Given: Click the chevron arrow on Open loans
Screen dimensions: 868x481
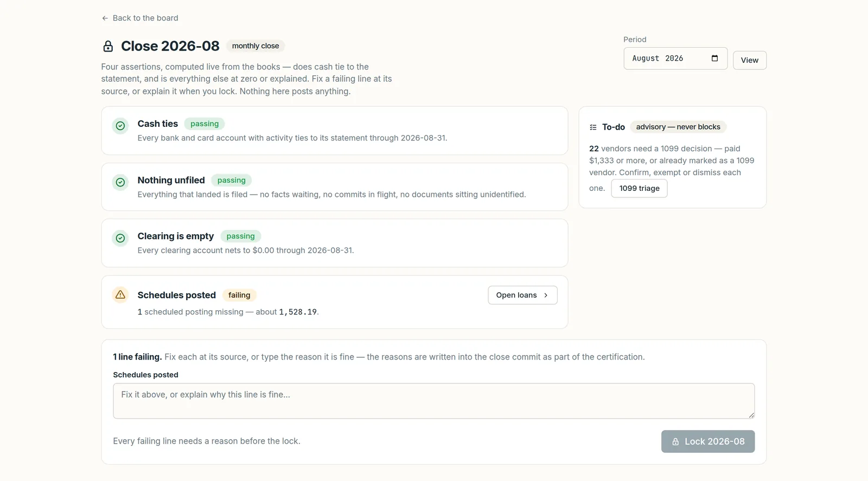Looking at the screenshot, I should point(546,295).
